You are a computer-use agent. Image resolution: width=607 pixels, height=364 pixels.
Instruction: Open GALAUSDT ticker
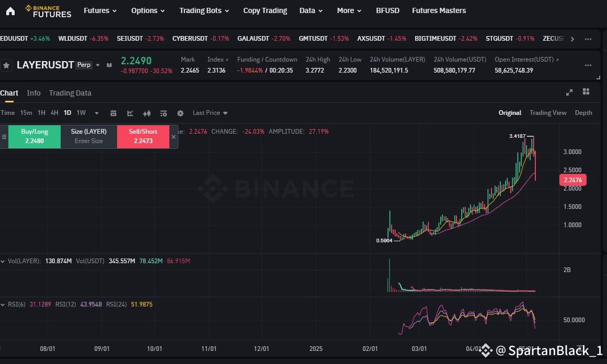click(x=264, y=39)
